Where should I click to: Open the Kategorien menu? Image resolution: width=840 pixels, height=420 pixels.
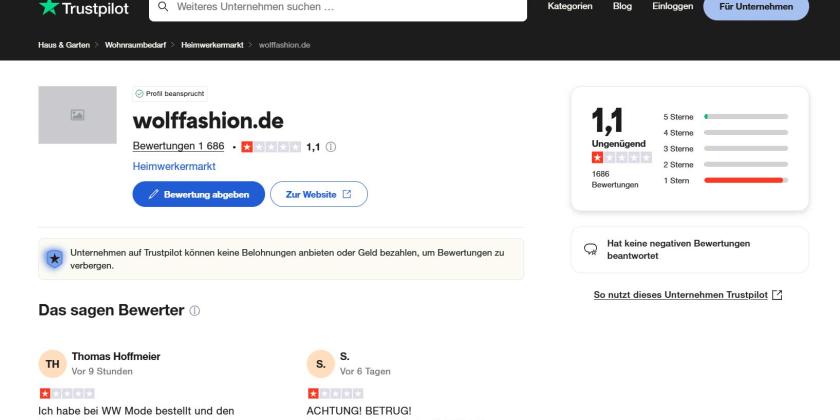(570, 6)
